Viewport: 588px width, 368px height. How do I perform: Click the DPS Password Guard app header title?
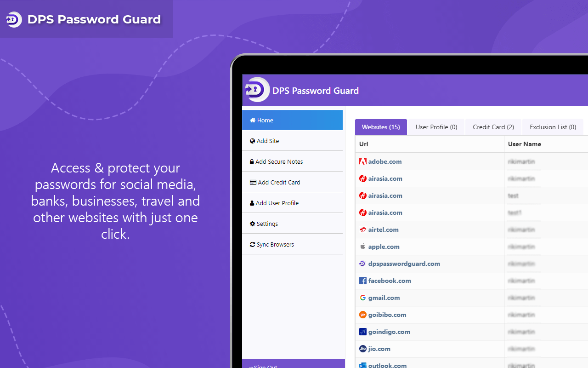[x=316, y=91]
